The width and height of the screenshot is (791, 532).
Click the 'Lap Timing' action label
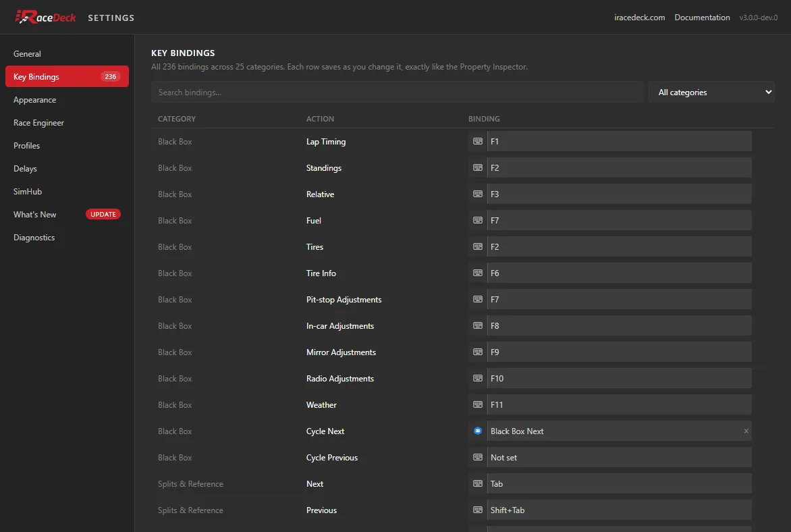click(326, 141)
